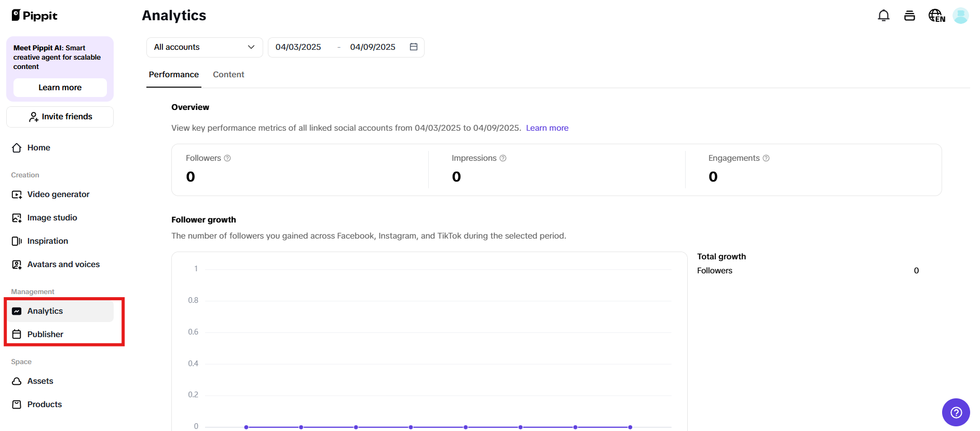980x431 pixels.
Task: Click the Follower growth heading
Action: [203, 220]
